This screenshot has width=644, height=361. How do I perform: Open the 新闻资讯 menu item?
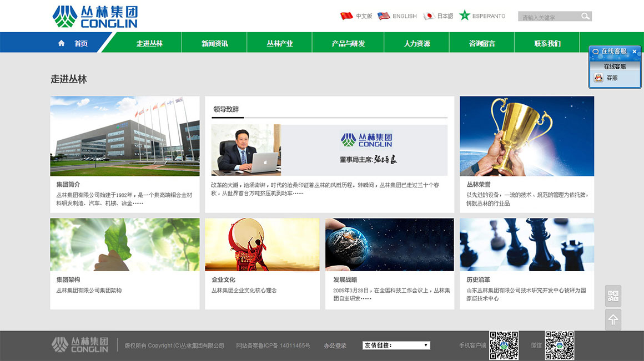(x=214, y=43)
